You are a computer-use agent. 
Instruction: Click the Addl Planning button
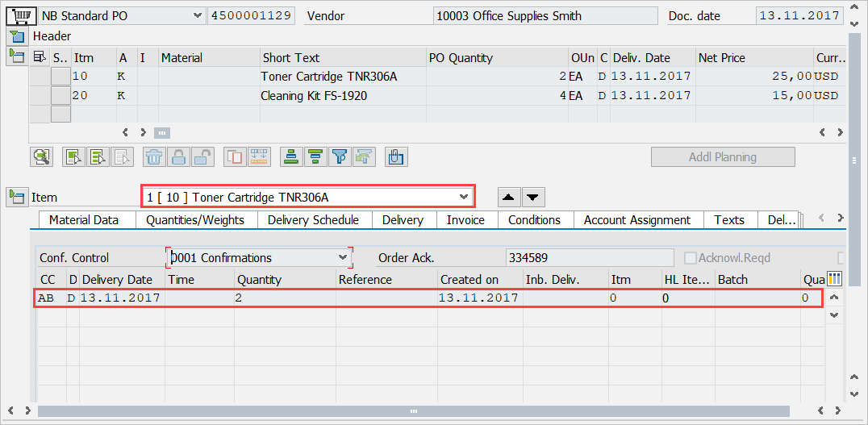pos(723,157)
